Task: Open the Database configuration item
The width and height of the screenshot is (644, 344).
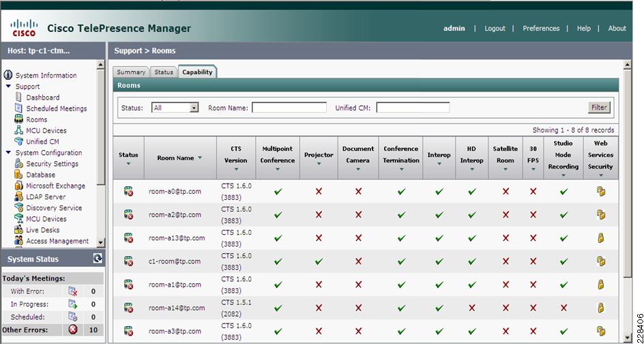Action: [40, 175]
